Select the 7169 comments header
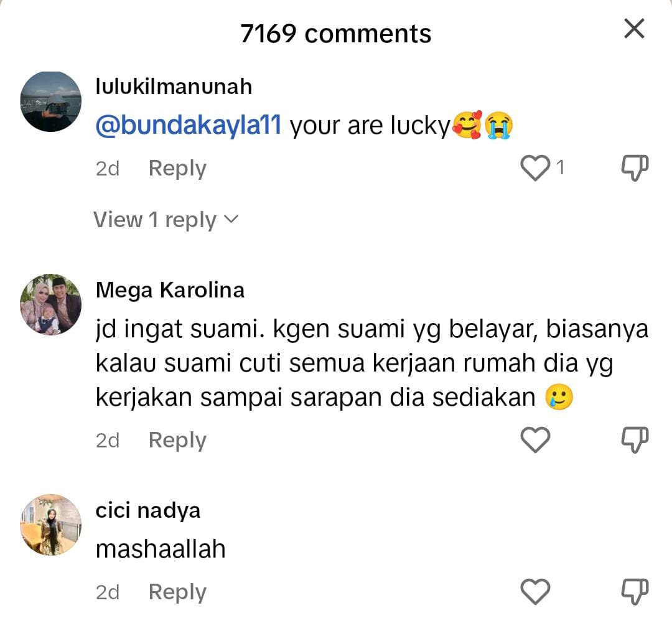This screenshot has height=631, width=672. coord(335,34)
